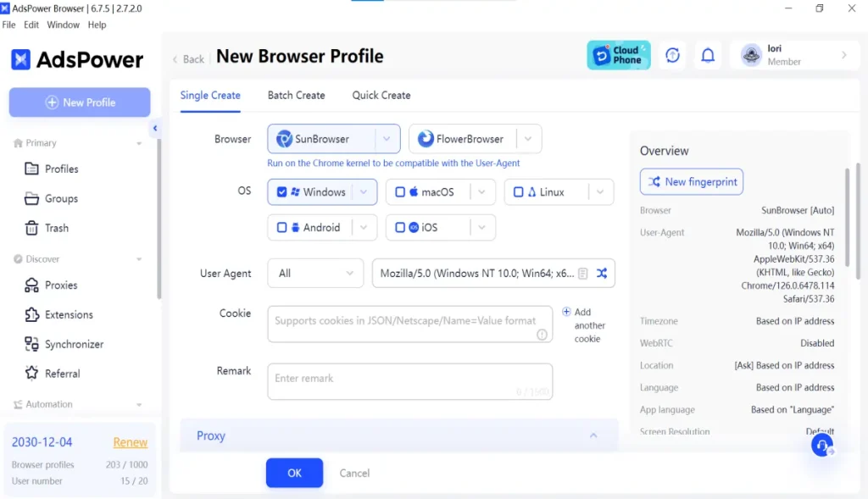Focus the Enter remark field
868x499 pixels.
[409, 382]
